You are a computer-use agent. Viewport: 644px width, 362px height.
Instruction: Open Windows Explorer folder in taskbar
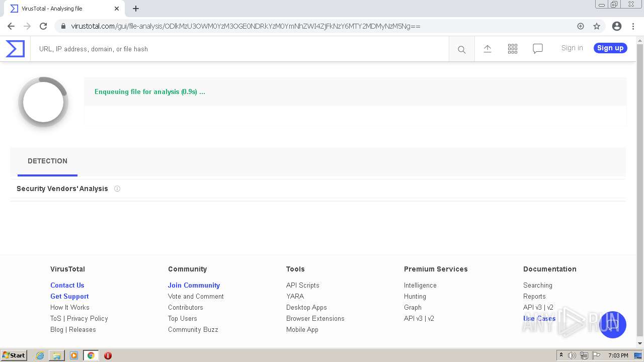(57, 355)
